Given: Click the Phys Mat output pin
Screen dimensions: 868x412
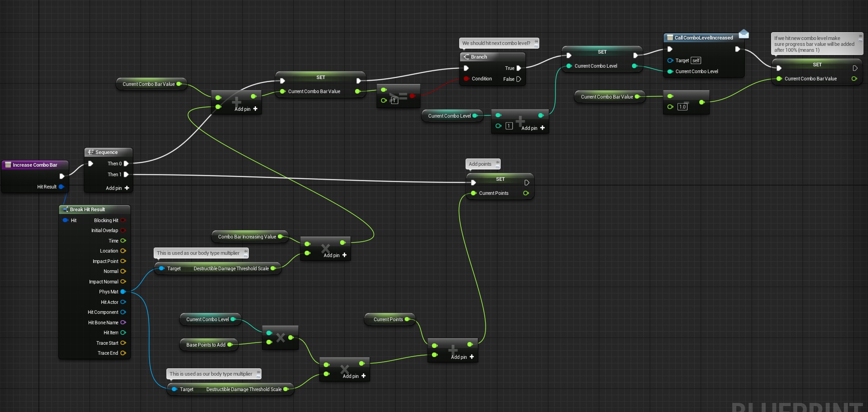Looking at the screenshot, I should pyautogui.click(x=123, y=292).
